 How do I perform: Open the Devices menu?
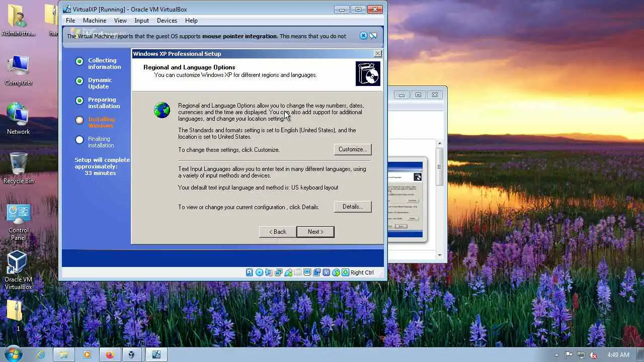click(167, 21)
